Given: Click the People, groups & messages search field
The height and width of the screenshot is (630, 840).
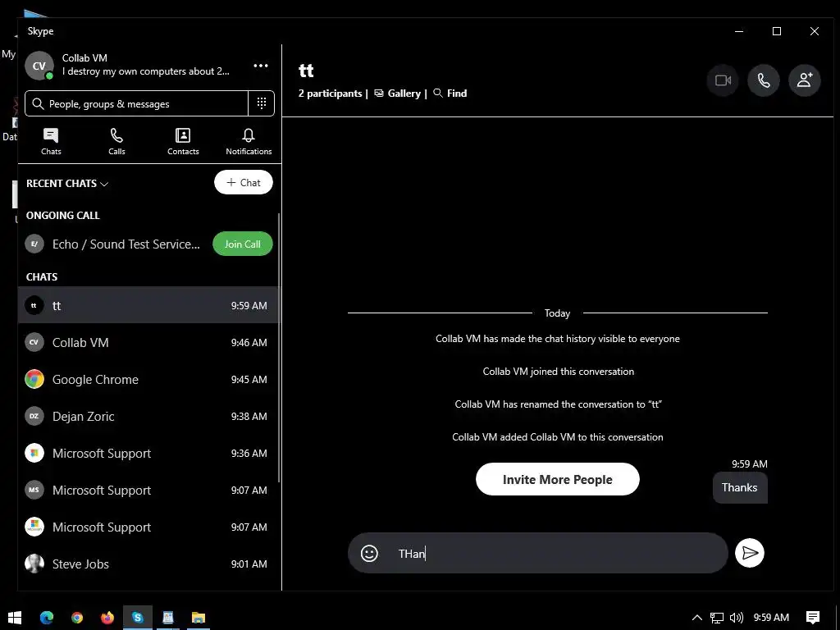Looking at the screenshot, I should pyautogui.click(x=137, y=103).
